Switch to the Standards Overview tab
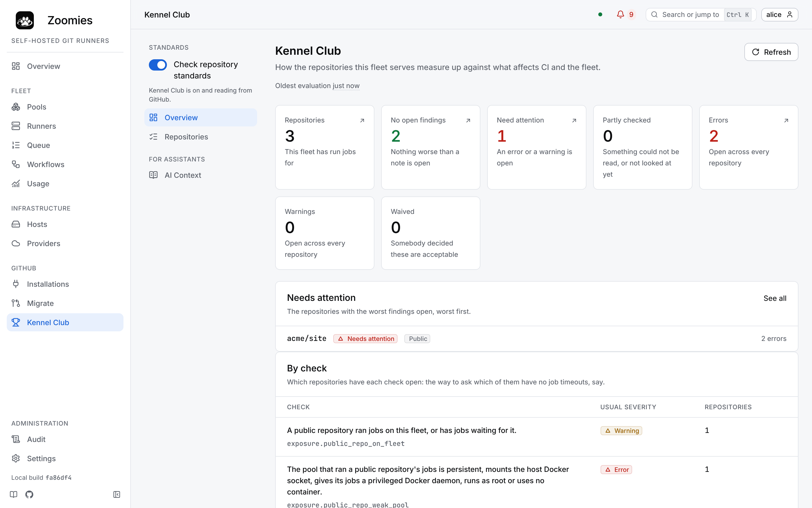812x508 pixels. click(x=201, y=118)
